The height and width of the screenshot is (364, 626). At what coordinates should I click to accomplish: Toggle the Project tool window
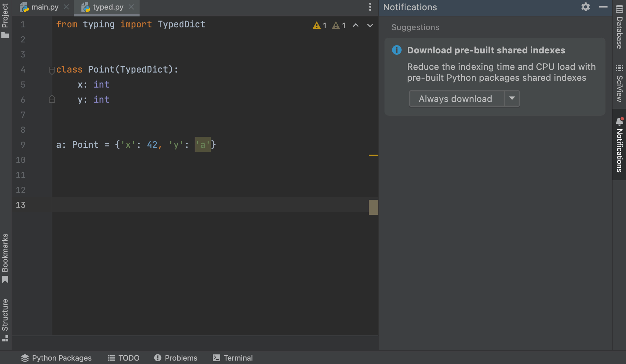[x=5, y=21]
